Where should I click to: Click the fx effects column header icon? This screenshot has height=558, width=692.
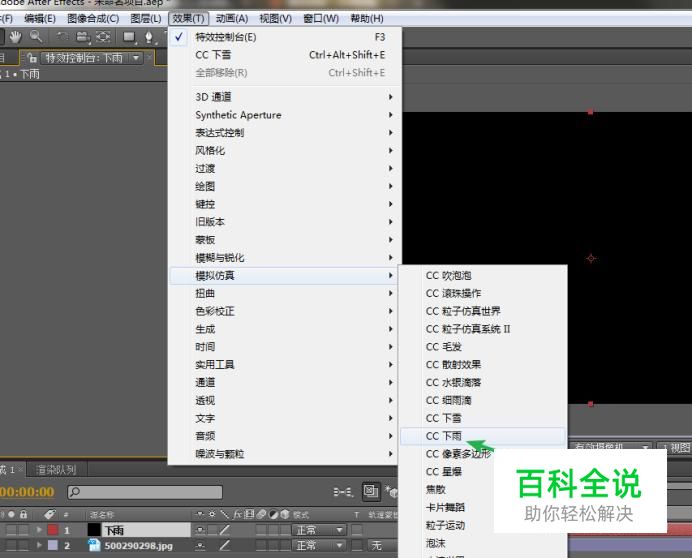tap(238, 514)
